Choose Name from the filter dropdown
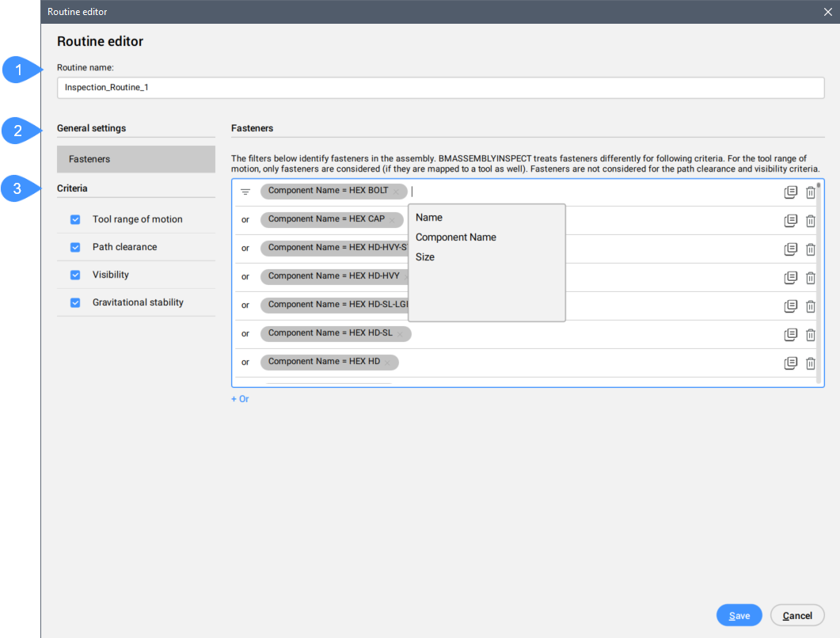The width and height of the screenshot is (840, 638). click(429, 218)
